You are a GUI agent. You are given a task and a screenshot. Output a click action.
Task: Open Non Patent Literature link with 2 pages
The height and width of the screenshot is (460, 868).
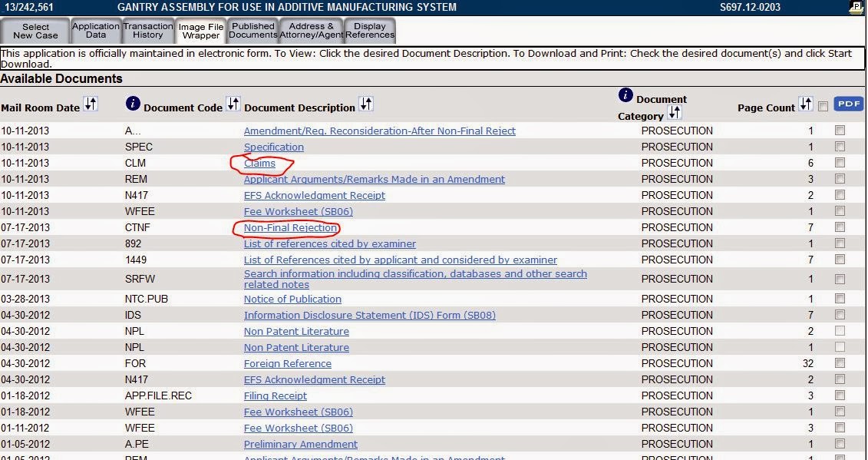(296, 331)
